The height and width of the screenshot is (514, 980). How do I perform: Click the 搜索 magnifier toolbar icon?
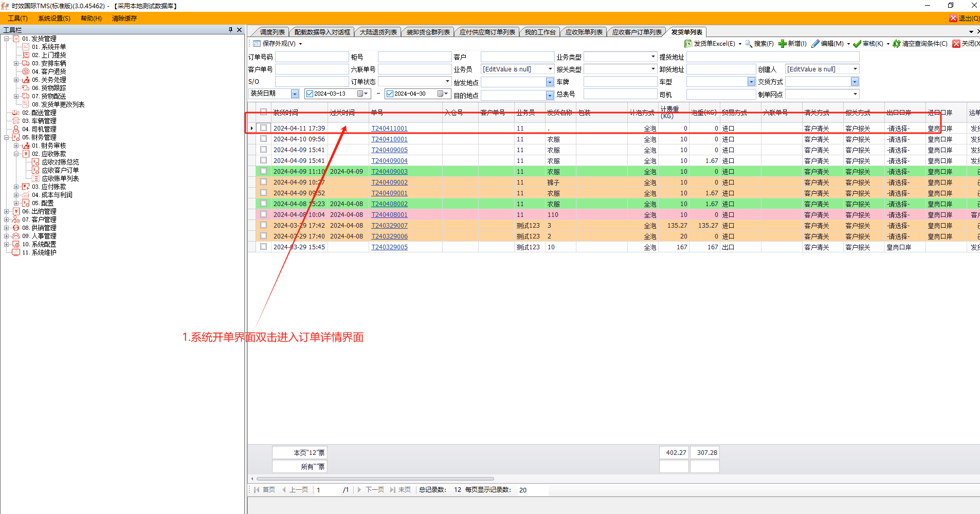point(749,44)
